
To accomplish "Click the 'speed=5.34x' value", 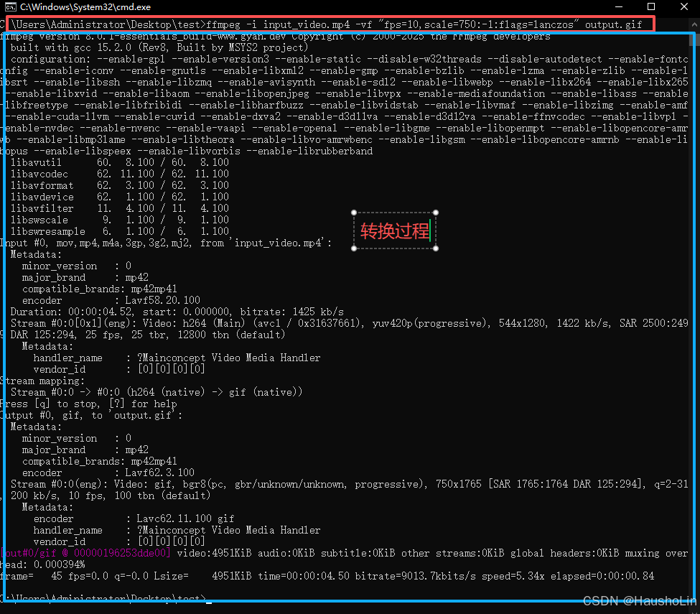I will [513, 577].
